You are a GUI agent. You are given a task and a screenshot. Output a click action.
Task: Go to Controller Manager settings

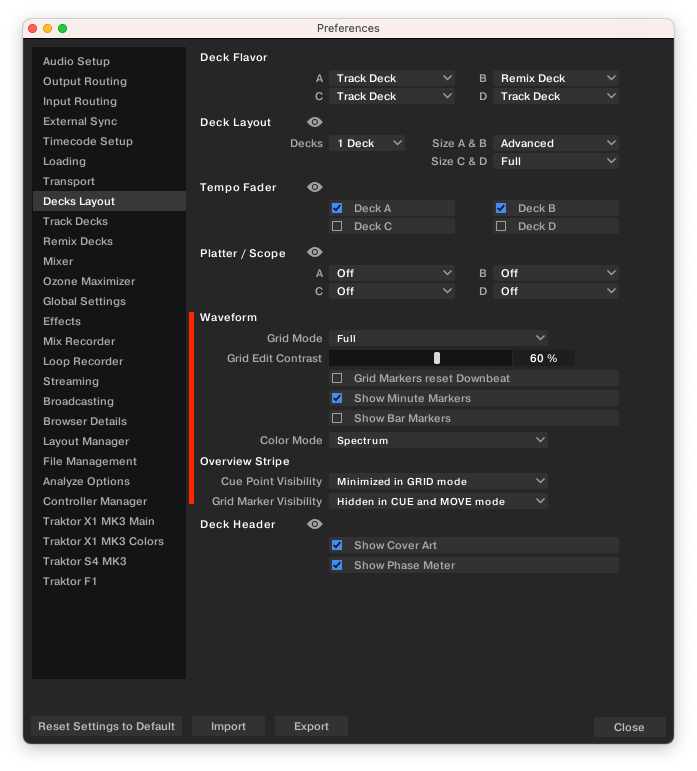click(x=95, y=501)
